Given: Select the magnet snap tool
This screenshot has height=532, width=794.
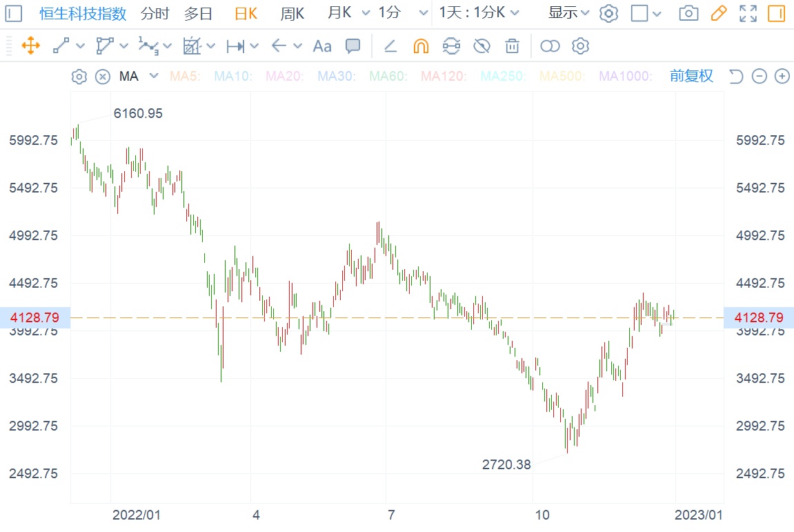Looking at the screenshot, I should click(421, 46).
